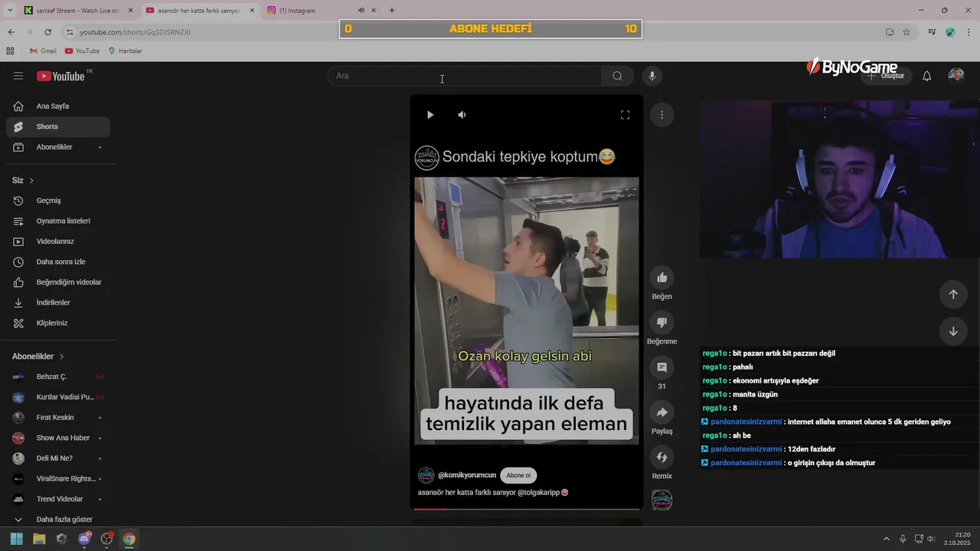
Task: Open @komikyorumcun channel link
Action: pos(467,475)
